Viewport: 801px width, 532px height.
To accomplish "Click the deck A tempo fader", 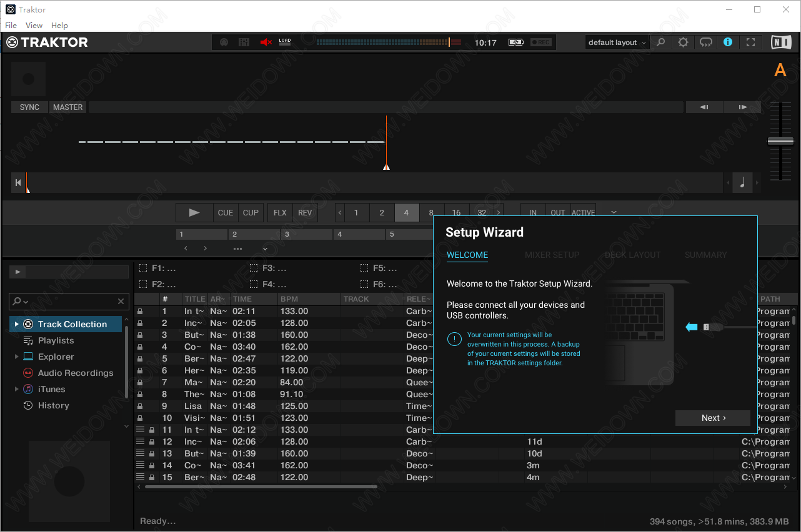I will (x=780, y=141).
